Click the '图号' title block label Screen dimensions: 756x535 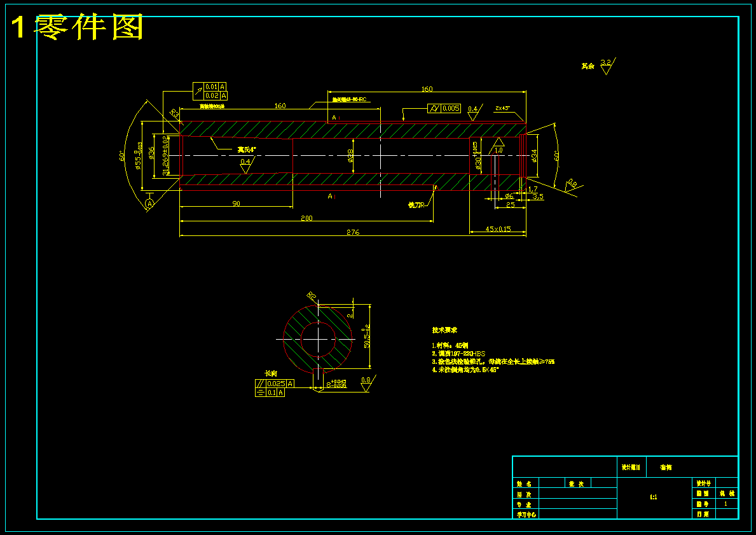click(703, 504)
